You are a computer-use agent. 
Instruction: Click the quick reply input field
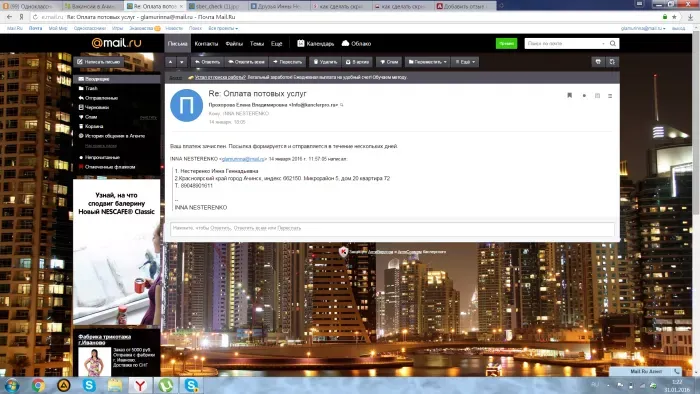[x=392, y=228]
